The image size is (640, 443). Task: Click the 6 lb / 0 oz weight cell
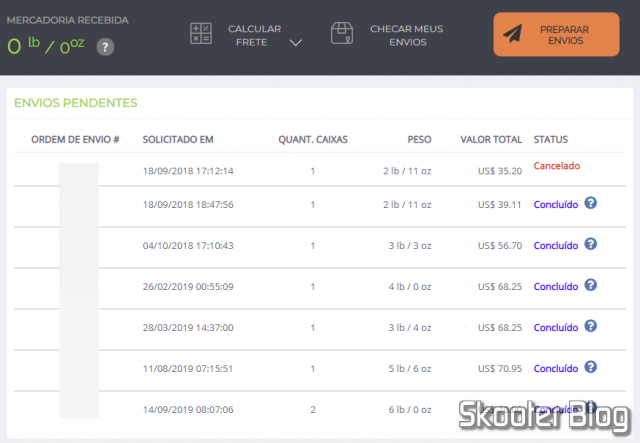[410, 410]
